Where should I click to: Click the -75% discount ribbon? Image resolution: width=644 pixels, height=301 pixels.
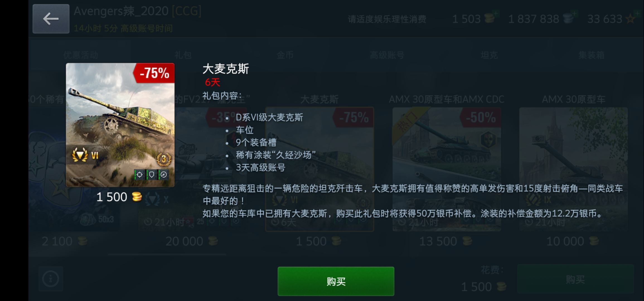[154, 73]
